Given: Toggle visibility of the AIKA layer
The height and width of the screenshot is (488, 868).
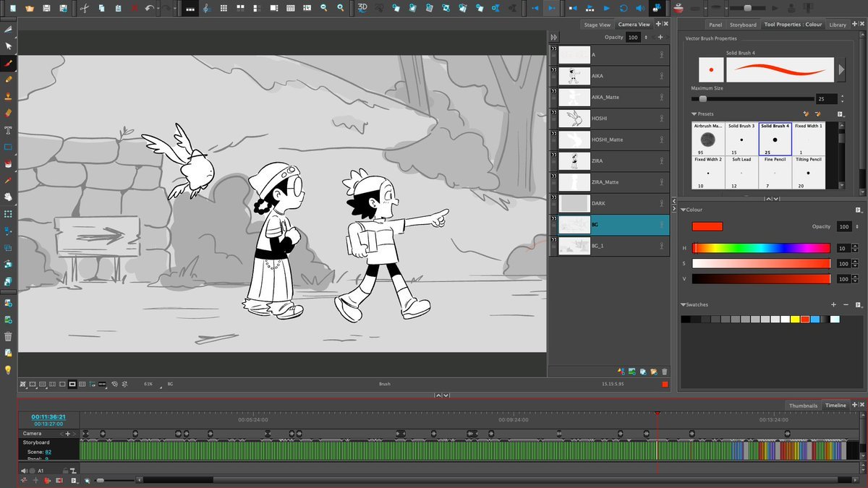Looking at the screenshot, I should [x=554, y=76].
